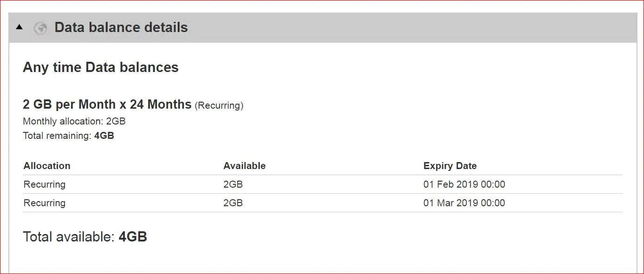This screenshot has height=274, width=644.
Task: Click the bold 4GB total available value
Action: click(133, 237)
